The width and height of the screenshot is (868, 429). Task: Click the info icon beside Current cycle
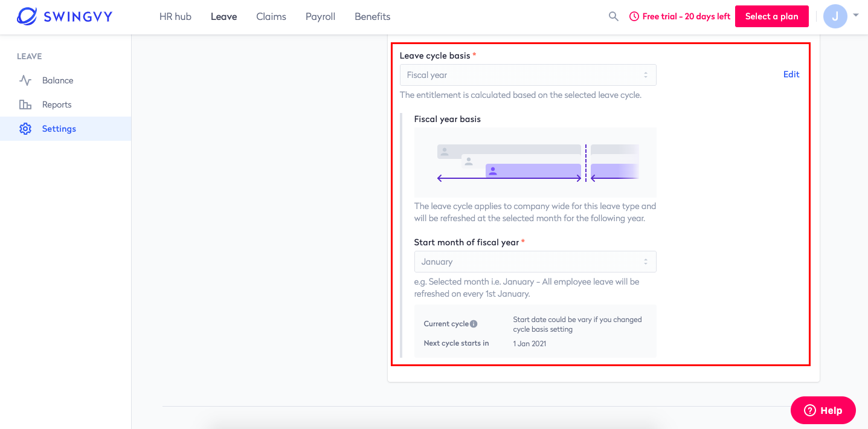click(x=474, y=324)
